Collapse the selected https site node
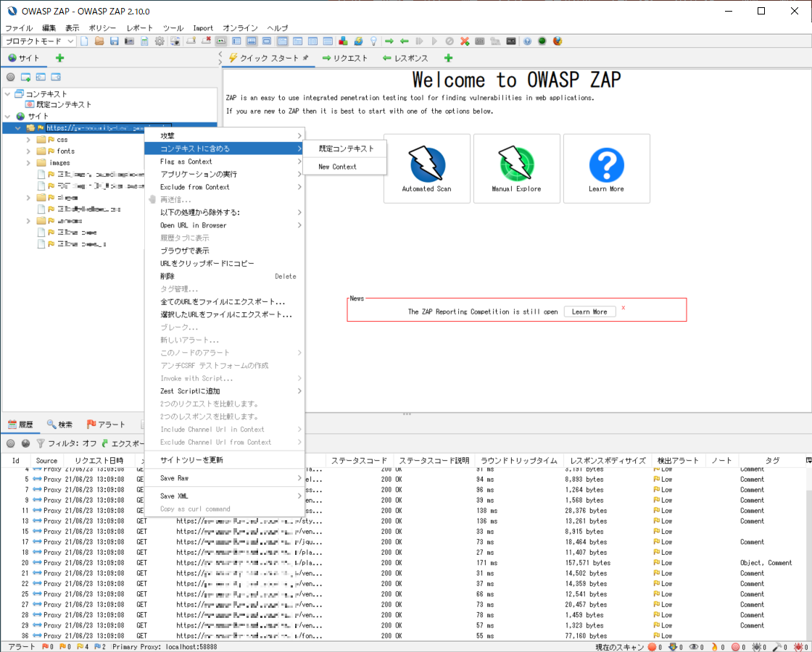Image resolution: width=812 pixels, height=652 pixels. (x=18, y=128)
